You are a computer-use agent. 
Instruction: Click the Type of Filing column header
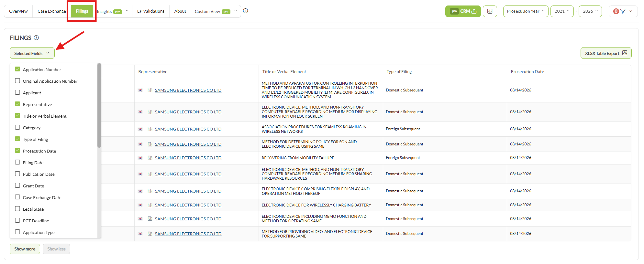[399, 72]
